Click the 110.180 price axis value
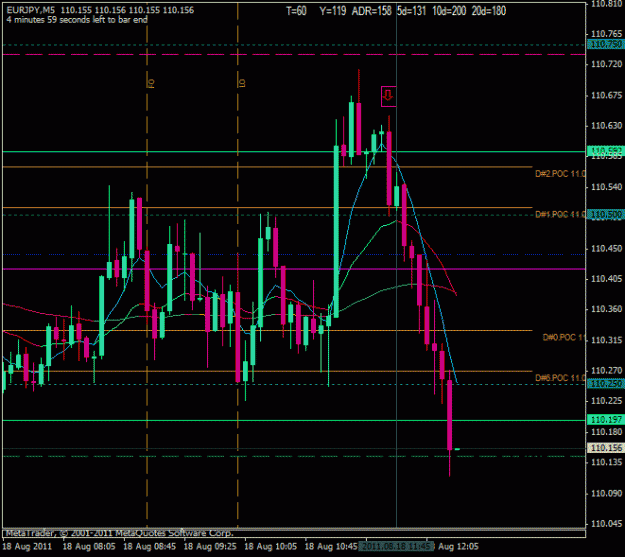Viewport: 625px width, 557px height. coord(606,432)
